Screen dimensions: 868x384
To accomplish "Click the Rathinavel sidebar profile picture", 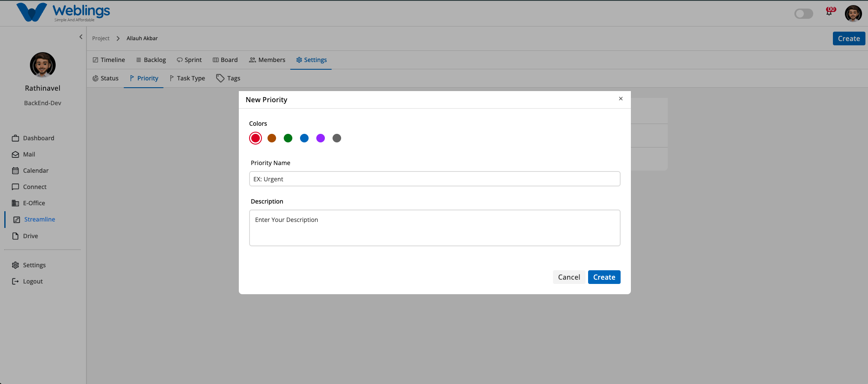I will coord(43,65).
